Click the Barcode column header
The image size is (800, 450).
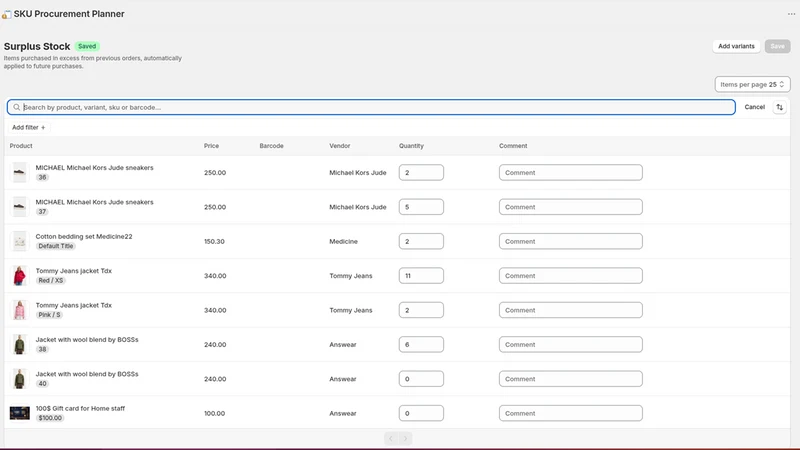tap(271, 146)
